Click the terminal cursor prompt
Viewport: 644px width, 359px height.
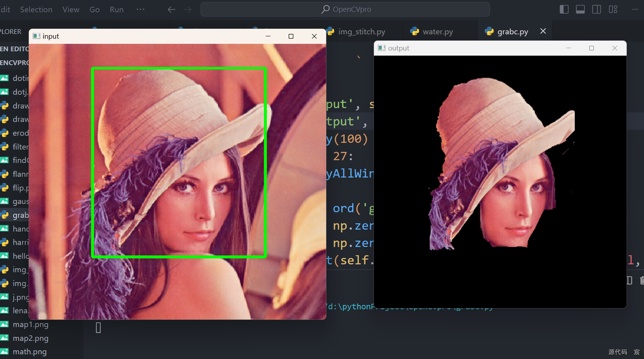point(98,327)
